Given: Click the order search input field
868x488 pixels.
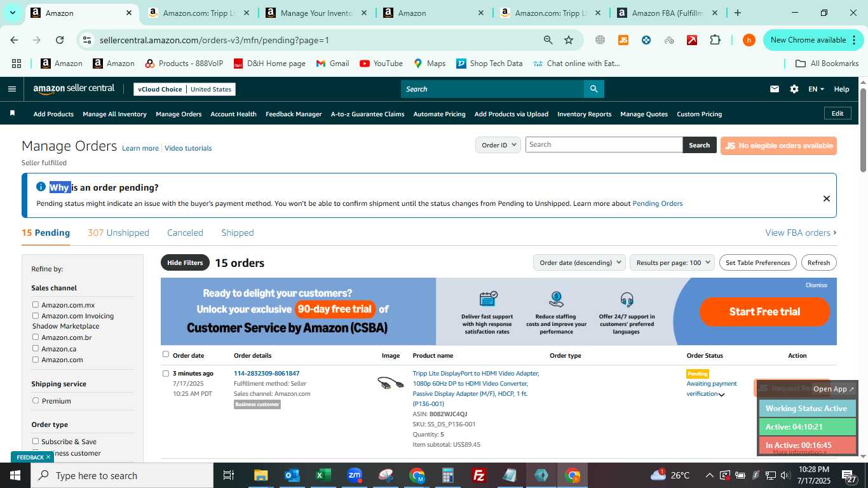Looking at the screenshot, I should 604,145.
